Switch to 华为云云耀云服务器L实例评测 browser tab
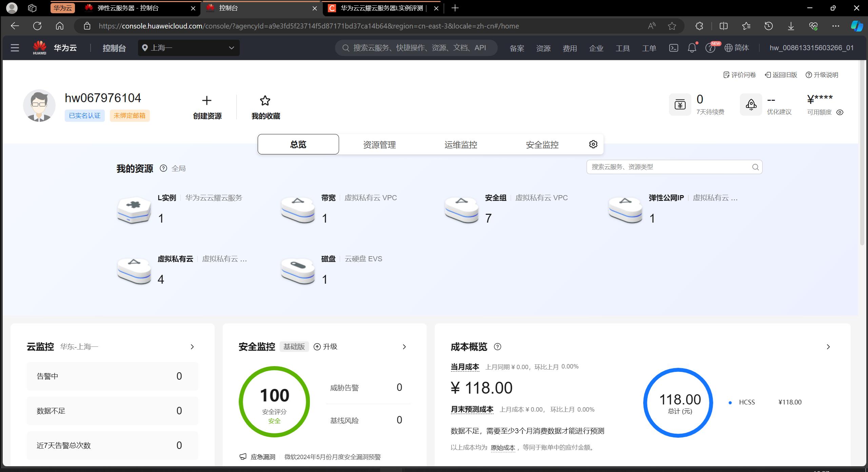The height and width of the screenshot is (472, 868). (383, 8)
